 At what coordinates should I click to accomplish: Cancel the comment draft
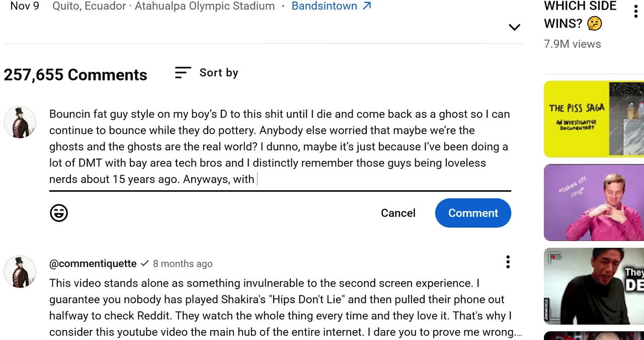(398, 213)
